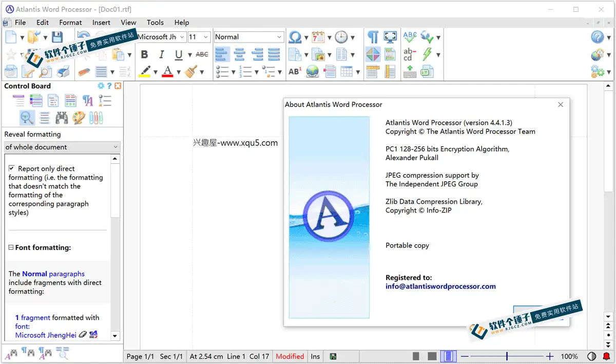Viewport: 616px width, 364px height.
Task: Open the 'of whole document' dropdown
Action: (x=62, y=147)
